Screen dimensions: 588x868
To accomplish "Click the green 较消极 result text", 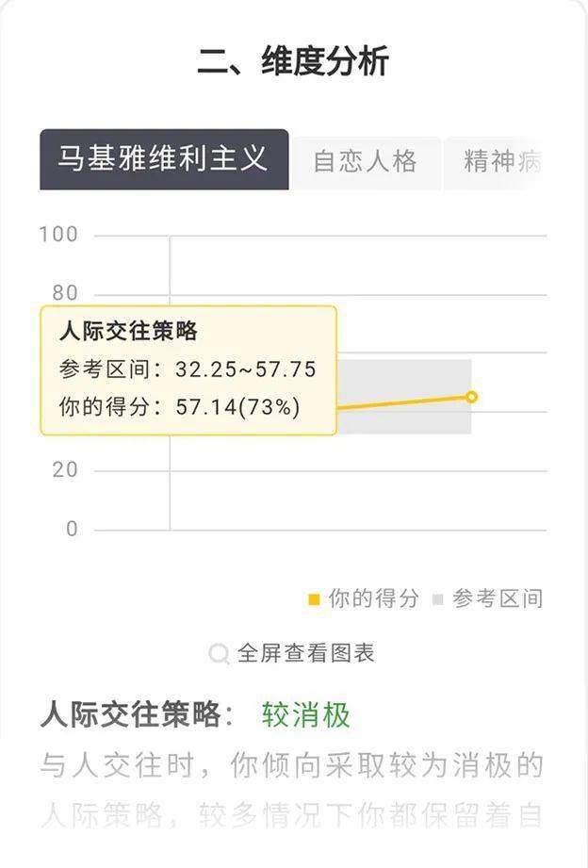I will point(306,715).
